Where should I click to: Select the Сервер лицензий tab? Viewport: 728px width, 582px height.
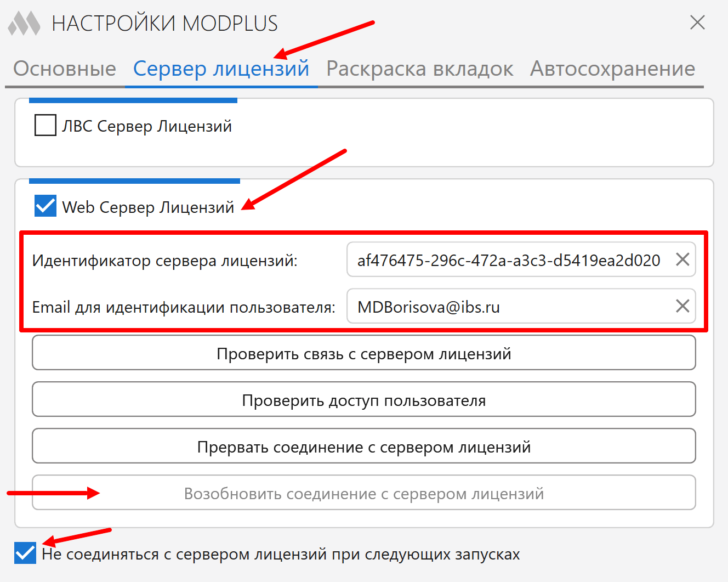[x=221, y=69]
